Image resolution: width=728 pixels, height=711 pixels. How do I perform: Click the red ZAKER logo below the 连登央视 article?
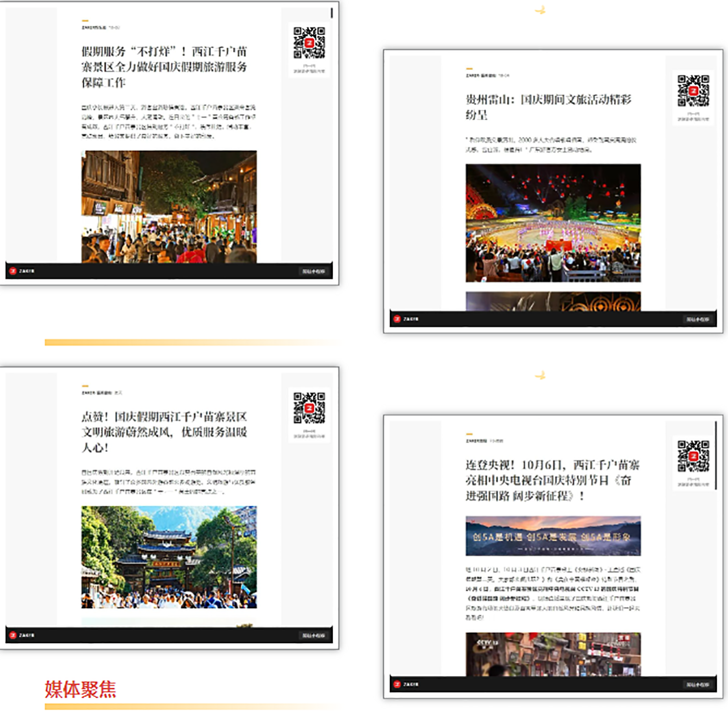click(x=397, y=684)
